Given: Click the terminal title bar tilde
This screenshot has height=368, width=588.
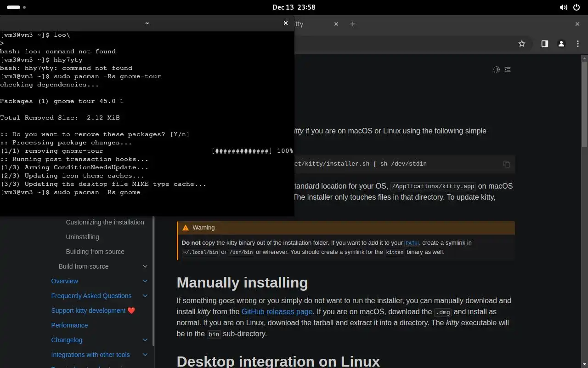Looking at the screenshot, I should click(x=147, y=23).
